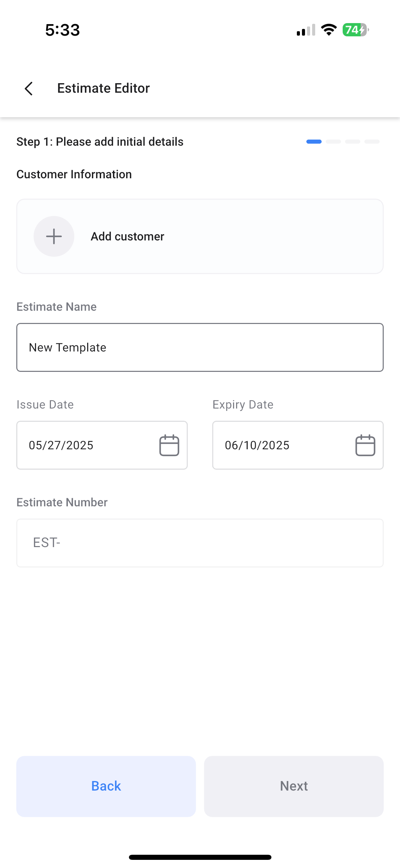The width and height of the screenshot is (400, 868).
Task: Select the fourth step indicator dash
Action: click(x=372, y=142)
